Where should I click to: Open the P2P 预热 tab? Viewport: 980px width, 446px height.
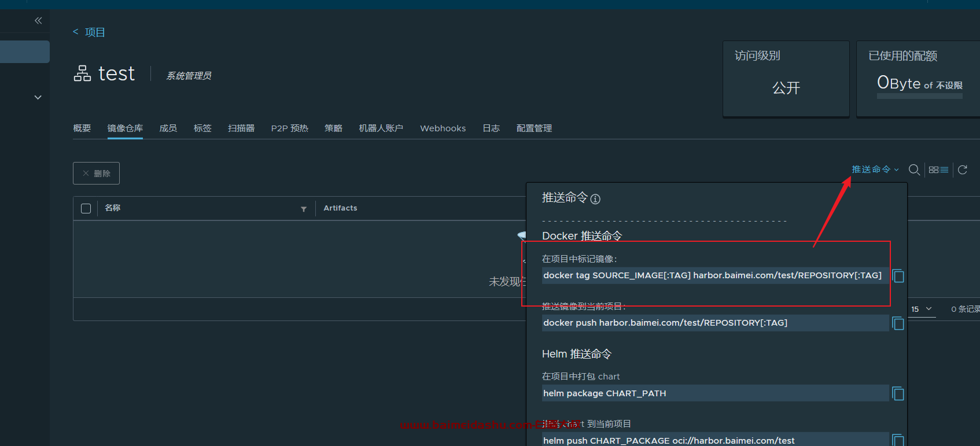290,128
